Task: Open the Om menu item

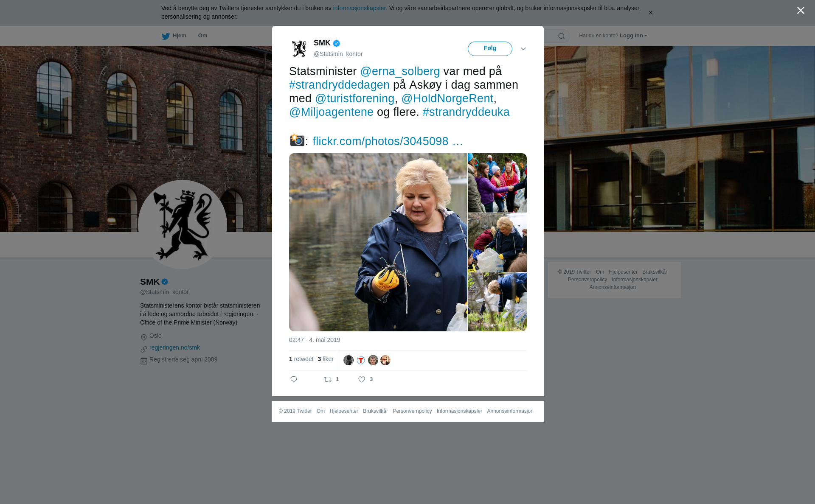Action: [202, 36]
